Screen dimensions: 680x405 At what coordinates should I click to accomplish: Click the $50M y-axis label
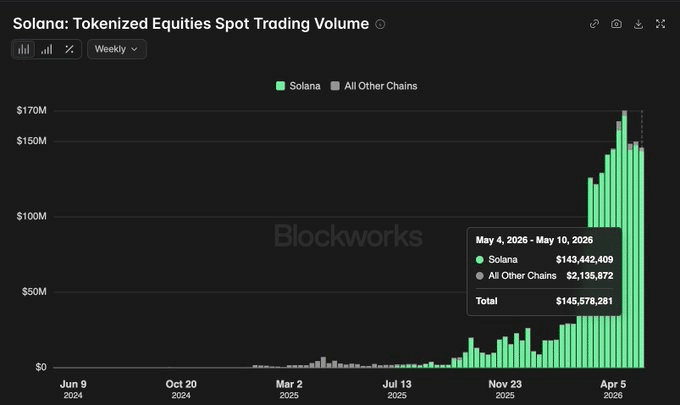[34, 291]
